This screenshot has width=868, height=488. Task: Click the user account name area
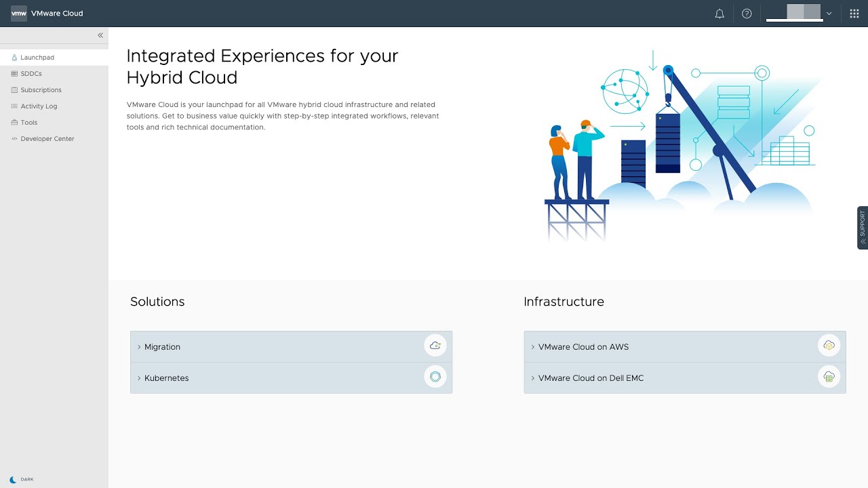(x=794, y=14)
